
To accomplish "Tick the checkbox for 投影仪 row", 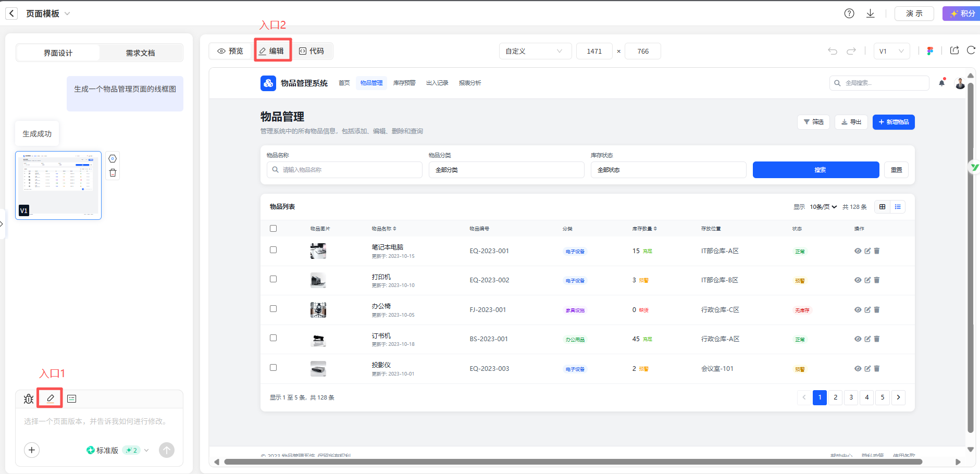I will click(x=273, y=368).
